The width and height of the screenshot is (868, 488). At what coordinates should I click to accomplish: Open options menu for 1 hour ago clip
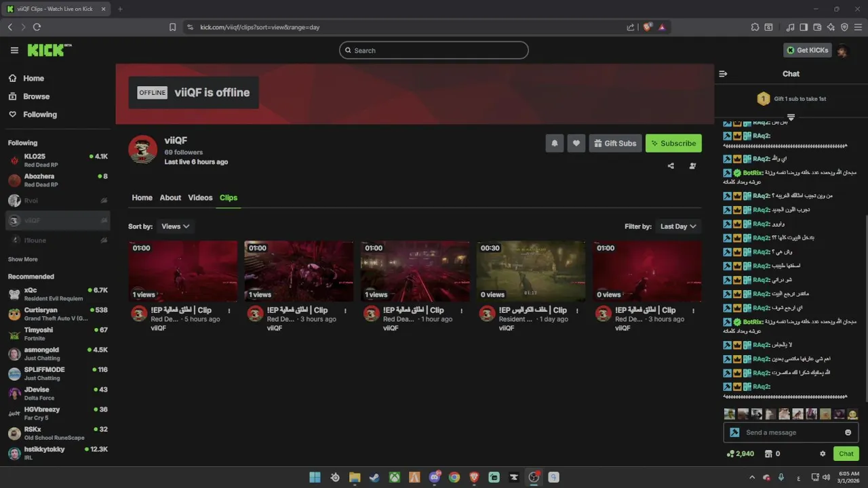[461, 311]
